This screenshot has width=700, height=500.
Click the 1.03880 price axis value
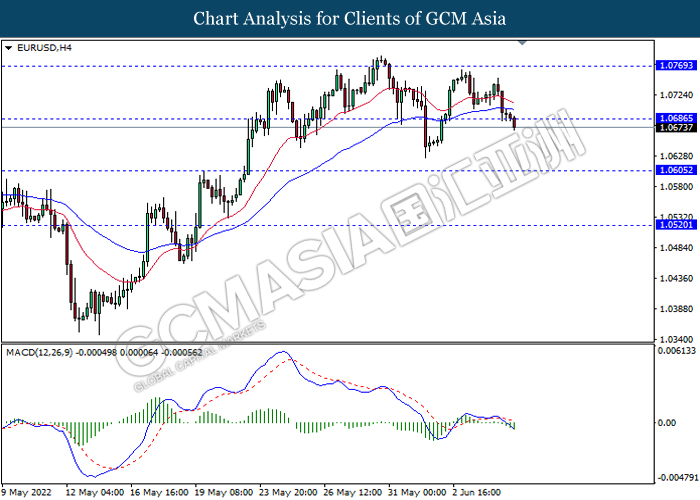pos(676,309)
